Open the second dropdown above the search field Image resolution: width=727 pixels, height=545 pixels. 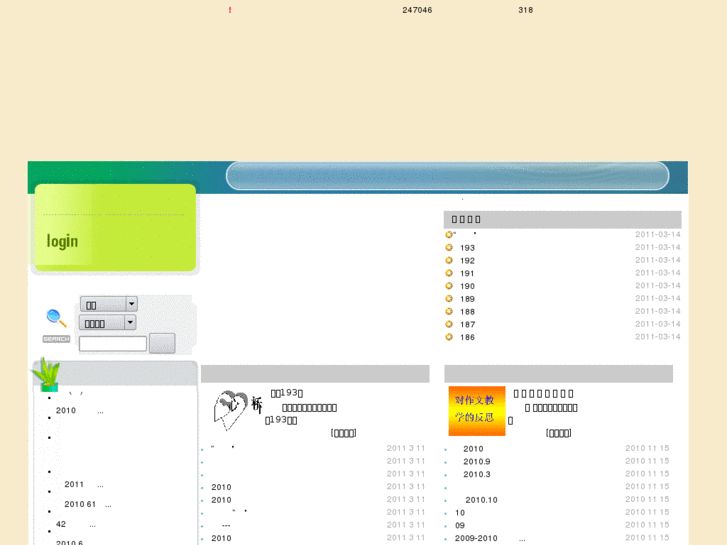click(108, 322)
